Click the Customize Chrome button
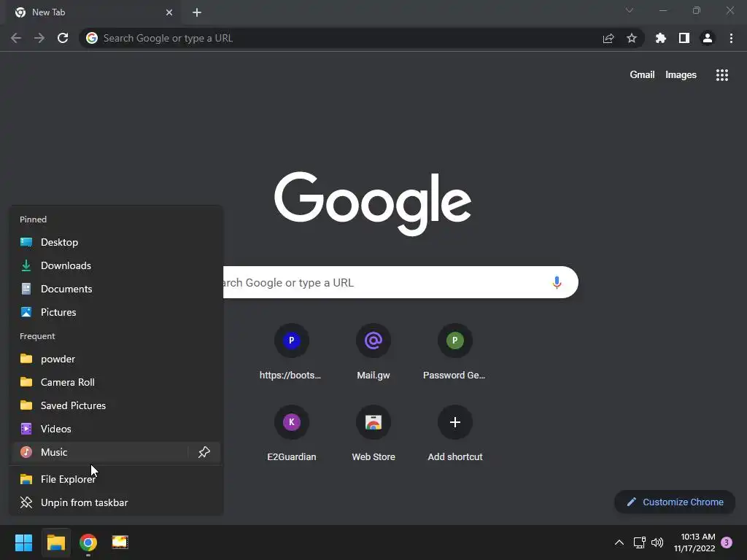 pos(675,502)
